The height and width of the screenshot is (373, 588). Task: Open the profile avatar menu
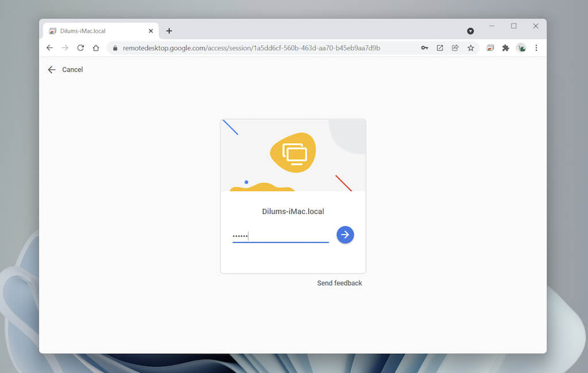click(521, 48)
